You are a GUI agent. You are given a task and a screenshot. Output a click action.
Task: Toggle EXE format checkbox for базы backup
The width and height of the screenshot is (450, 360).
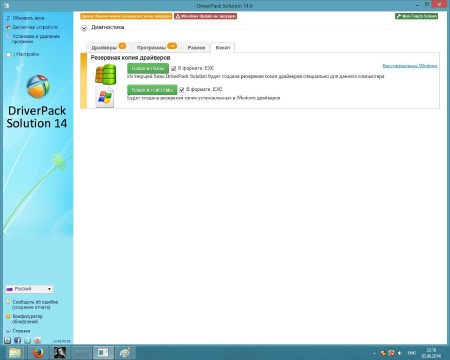[174, 69]
